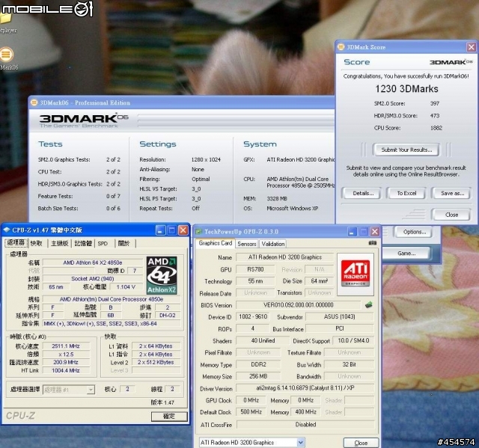Click the CPU Score value 1882
Viewport: 479px width, 448px height.
click(x=436, y=128)
